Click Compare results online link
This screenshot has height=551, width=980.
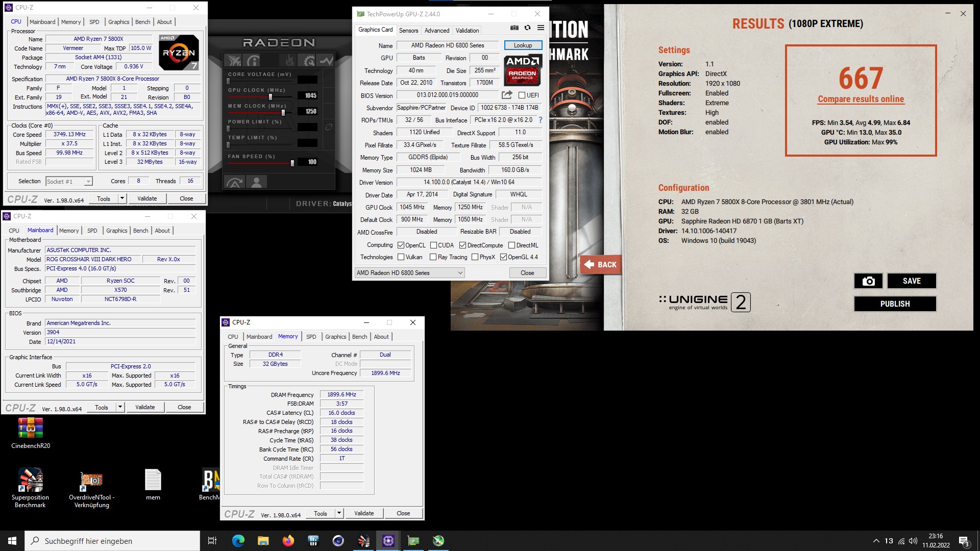(861, 99)
